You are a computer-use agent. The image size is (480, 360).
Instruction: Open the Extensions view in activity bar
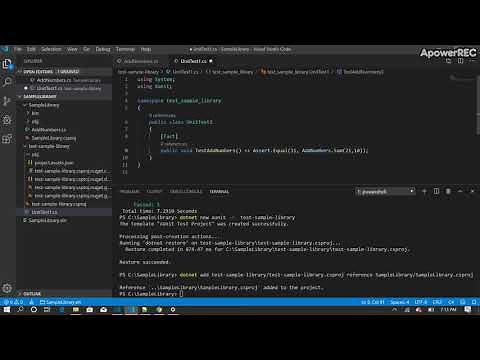click(x=7, y=139)
